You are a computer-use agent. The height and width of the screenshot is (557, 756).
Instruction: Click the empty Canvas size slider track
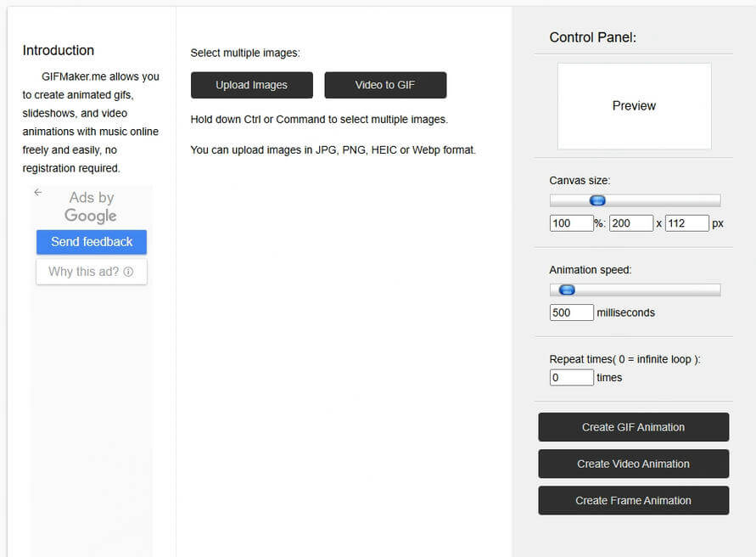(670, 200)
